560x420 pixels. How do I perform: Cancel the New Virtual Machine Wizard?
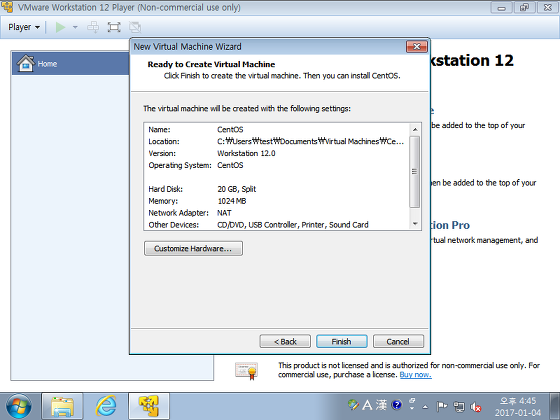point(398,341)
